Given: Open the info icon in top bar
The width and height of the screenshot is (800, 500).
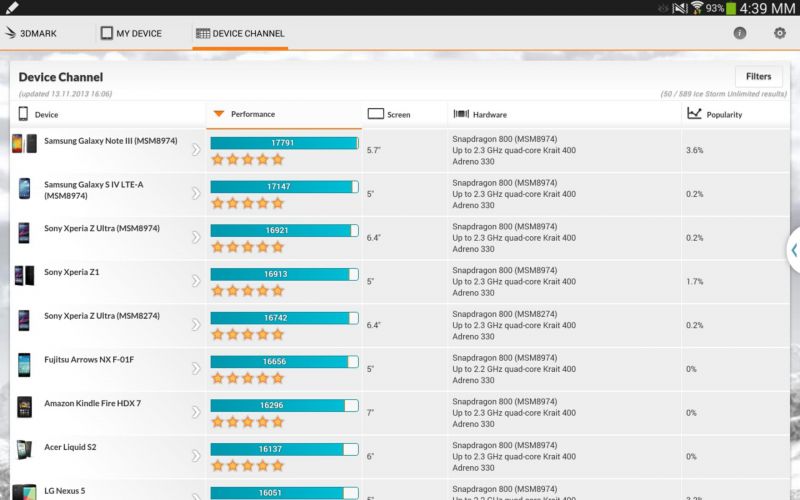Looking at the screenshot, I should tap(739, 33).
